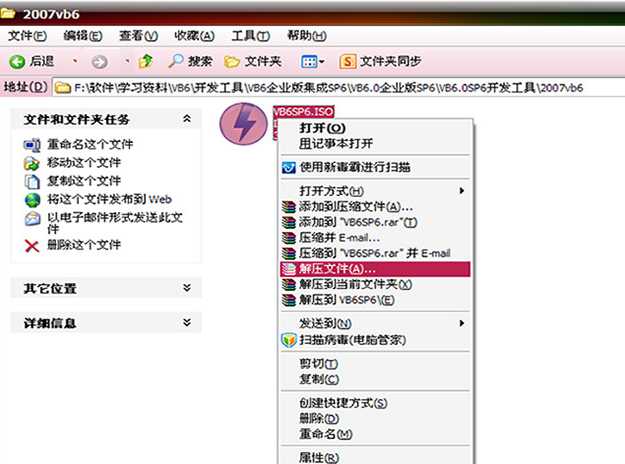Screen dimensions: 625x464
Task: Open Forward history dropdown arrow
Action: [x=127, y=61]
